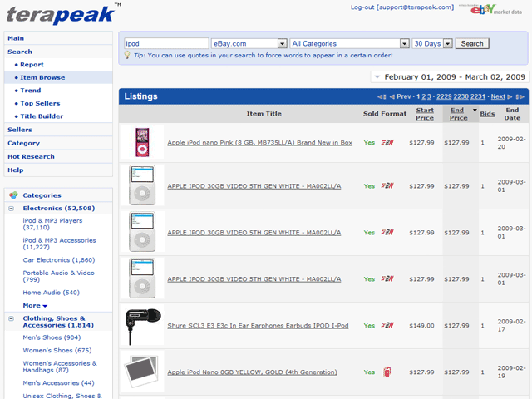Click Buy It Now icon for Shure earphones
The width and height of the screenshot is (532, 399).
[387, 325]
